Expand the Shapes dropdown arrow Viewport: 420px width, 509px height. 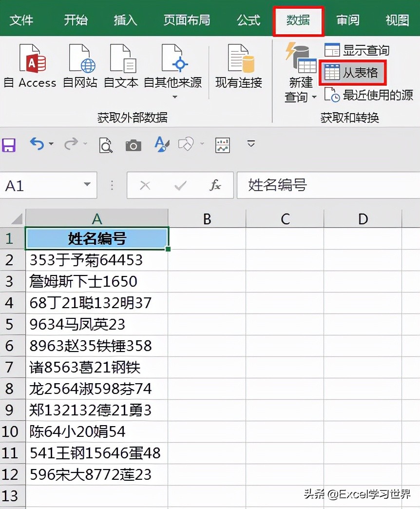[202, 143]
